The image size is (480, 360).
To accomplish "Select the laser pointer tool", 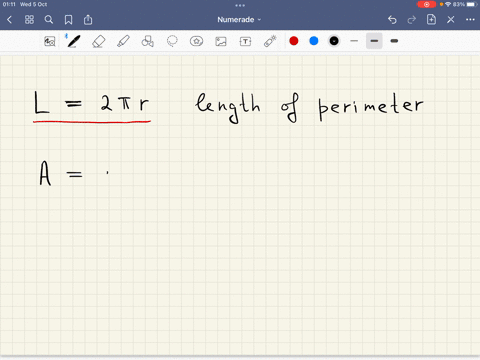I will point(270,41).
